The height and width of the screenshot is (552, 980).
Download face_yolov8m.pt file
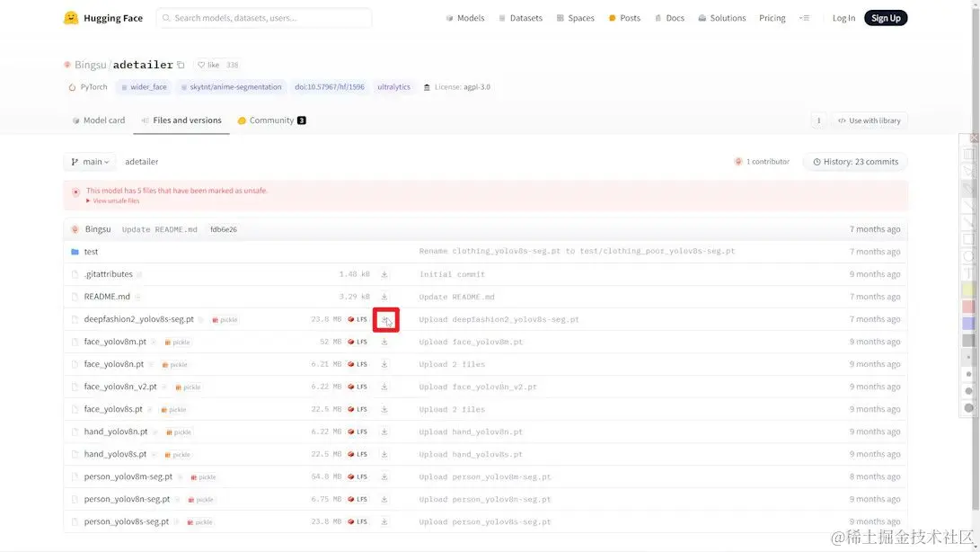pyautogui.click(x=384, y=342)
